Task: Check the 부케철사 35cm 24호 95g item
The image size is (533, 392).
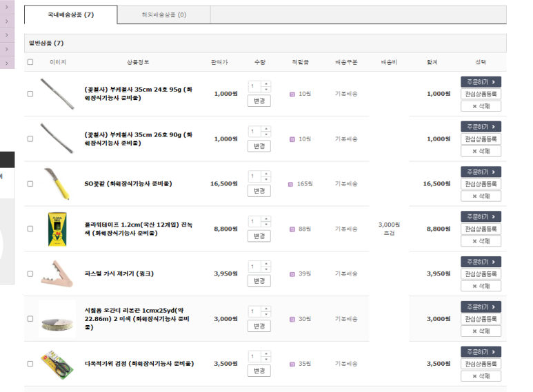Action: click(x=30, y=94)
